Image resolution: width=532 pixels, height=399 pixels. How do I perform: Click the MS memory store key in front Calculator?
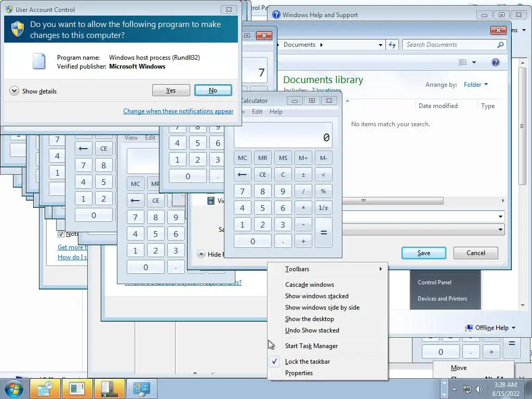(283, 158)
